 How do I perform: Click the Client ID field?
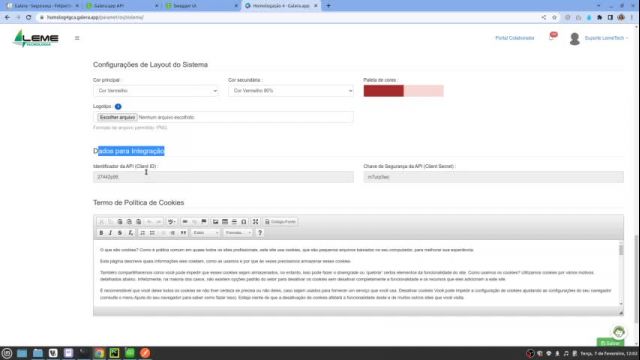click(223, 177)
